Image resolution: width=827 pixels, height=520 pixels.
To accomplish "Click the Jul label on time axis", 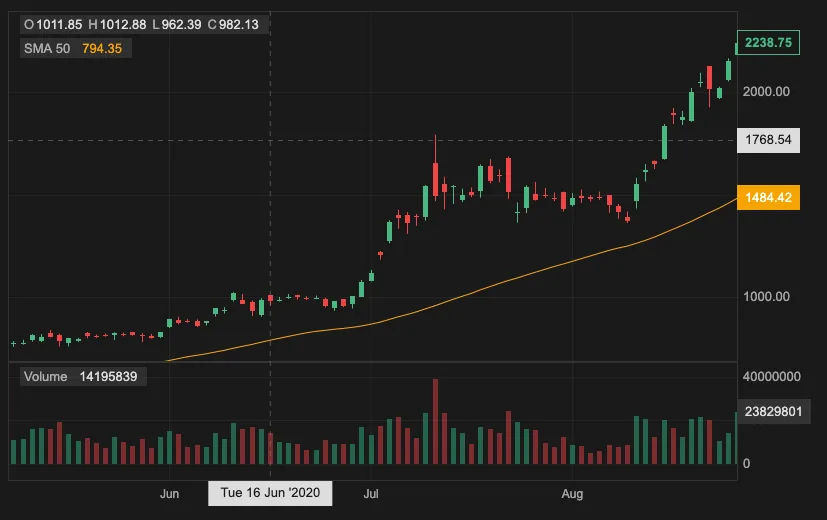I will point(371,494).
